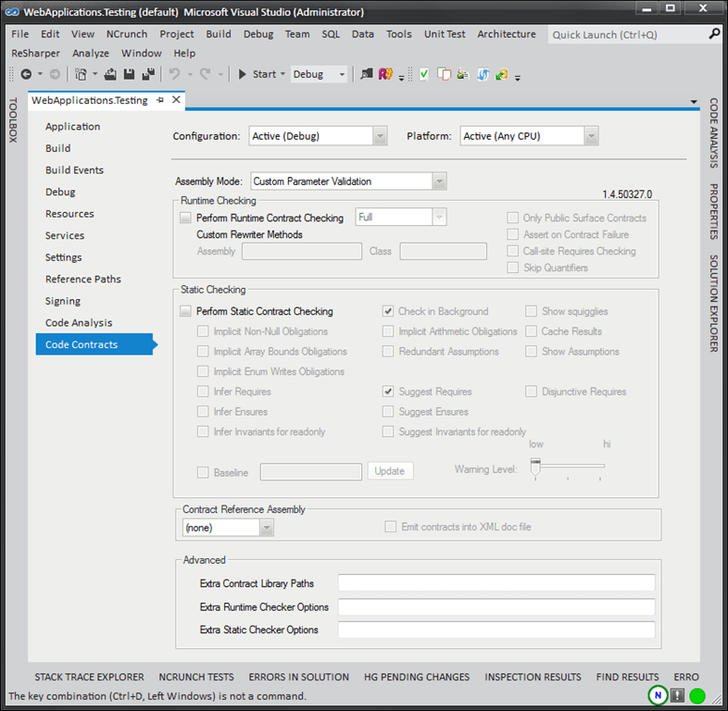Click the Undo arrow icon
This screenshot has width=728, height=711.
click(x=174, y=74)
